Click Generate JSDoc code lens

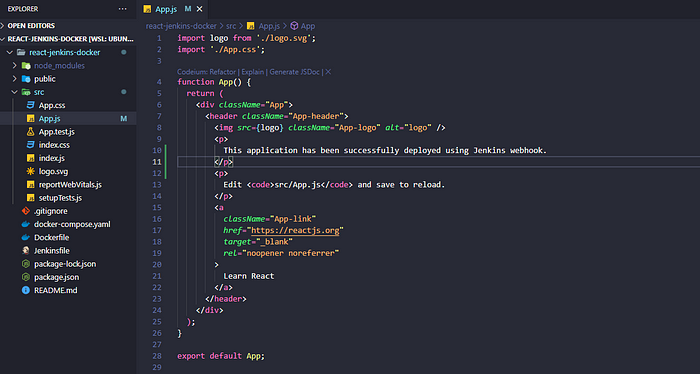[294, 72]
